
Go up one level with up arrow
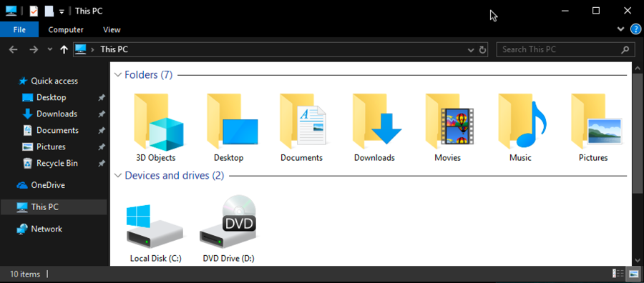tap(64, 49)
